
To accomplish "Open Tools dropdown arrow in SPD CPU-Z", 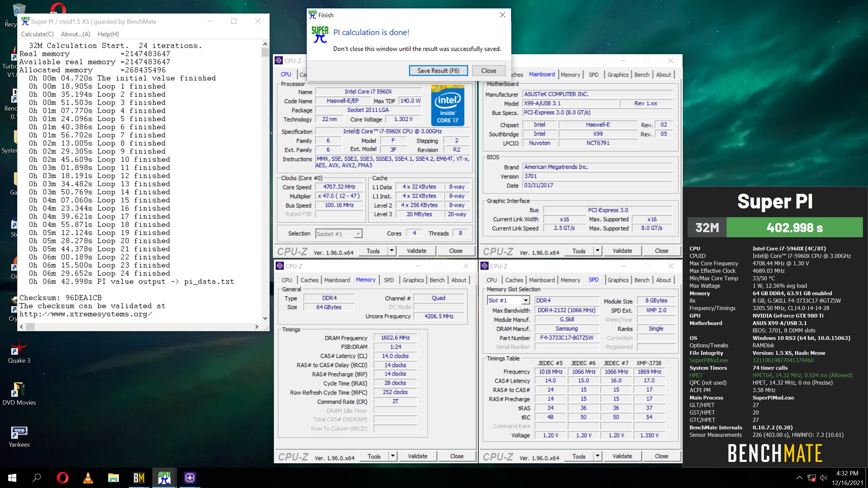I will (597, 456).
